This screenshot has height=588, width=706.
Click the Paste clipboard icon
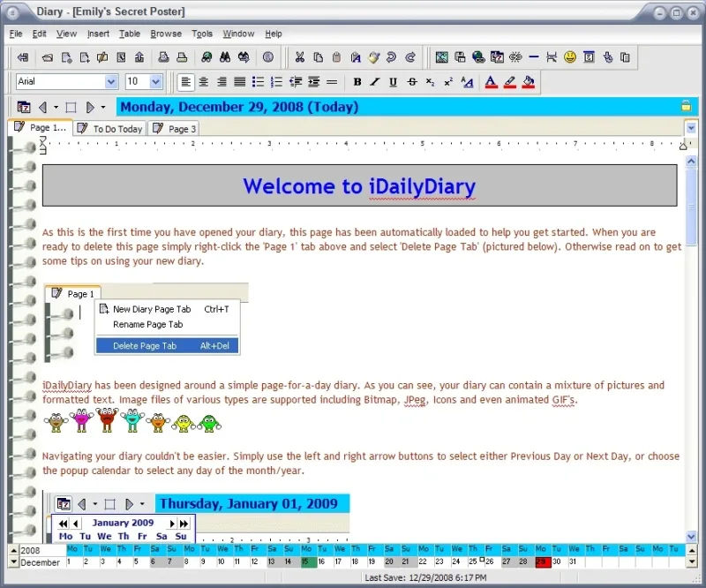click(336, 57)
